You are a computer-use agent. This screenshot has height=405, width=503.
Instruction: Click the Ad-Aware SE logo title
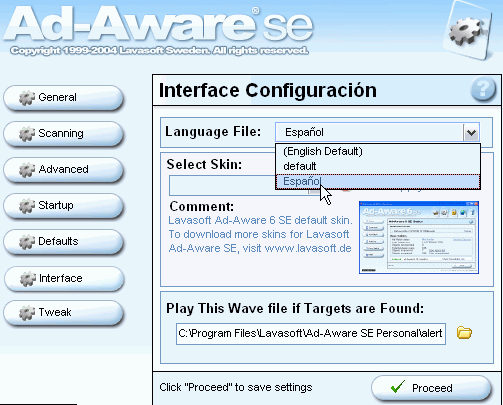point(158,25)
